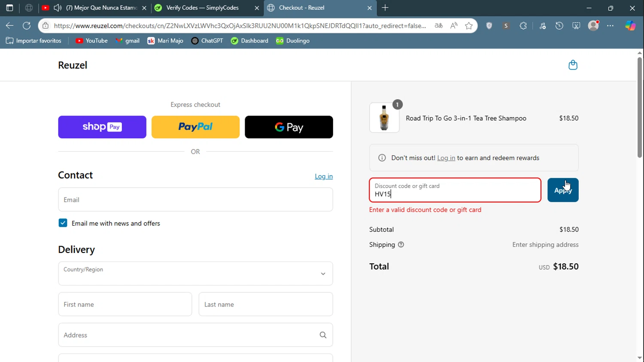
Task: Expand the Country/Region dropdown
Action: pyautogui.click(x=195, y=274)
